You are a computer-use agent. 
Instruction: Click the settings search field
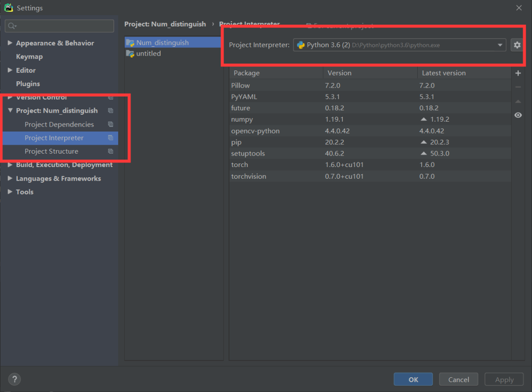pos(60,26)
